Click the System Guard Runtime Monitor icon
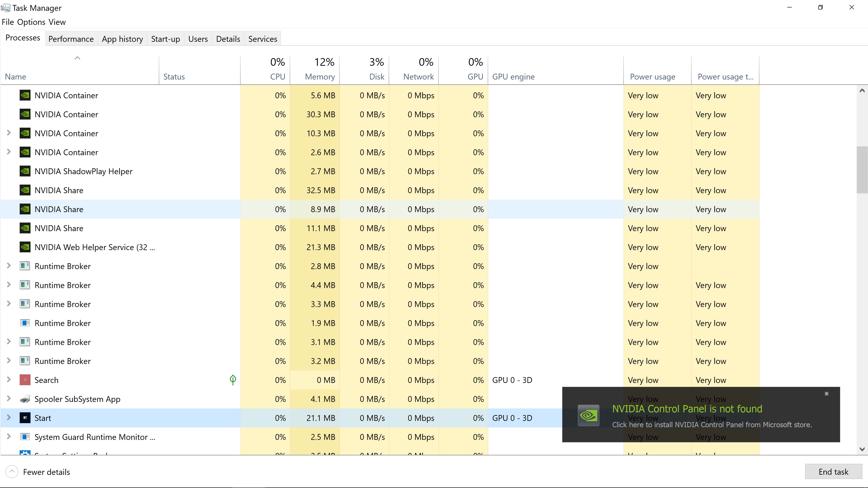This screenshot has height=488, width=868. pos(25,437)
